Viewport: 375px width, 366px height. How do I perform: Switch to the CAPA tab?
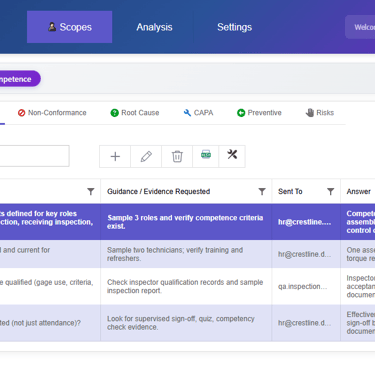coord(198,113)
